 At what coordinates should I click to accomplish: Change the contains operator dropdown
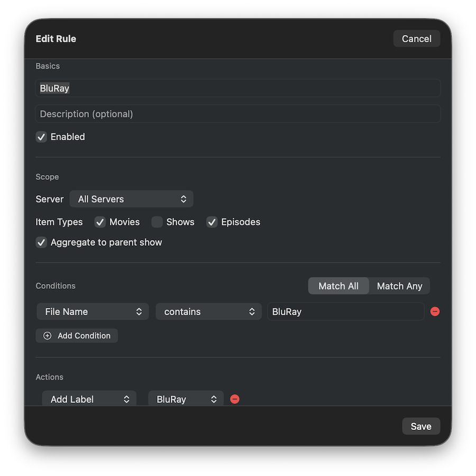tap(208, 312)
